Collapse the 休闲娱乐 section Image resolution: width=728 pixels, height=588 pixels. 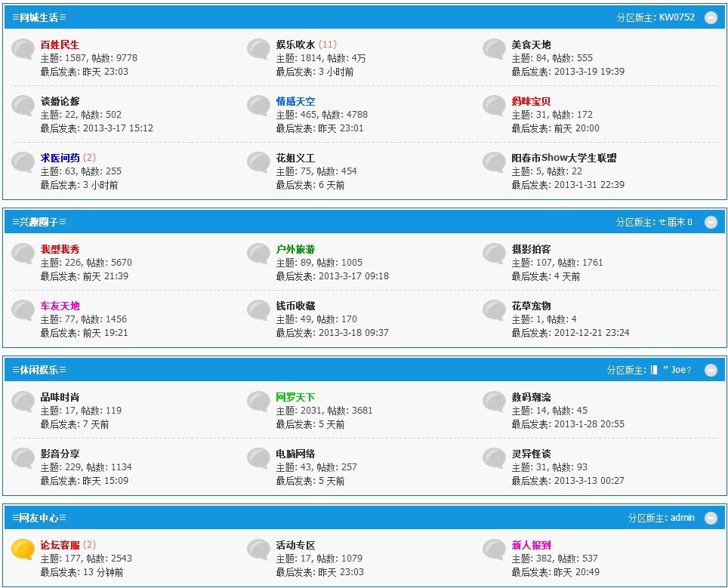tap(711, 370)
